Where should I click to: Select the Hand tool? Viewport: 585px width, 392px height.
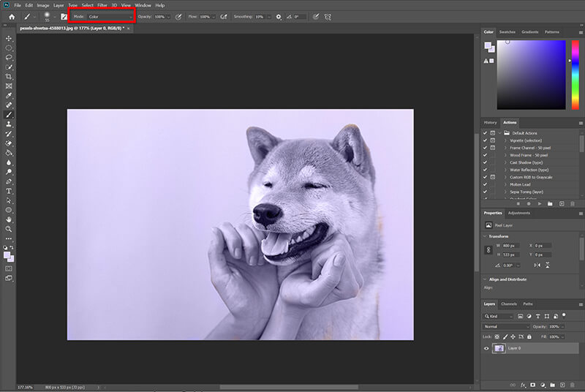tap(9, 219)
